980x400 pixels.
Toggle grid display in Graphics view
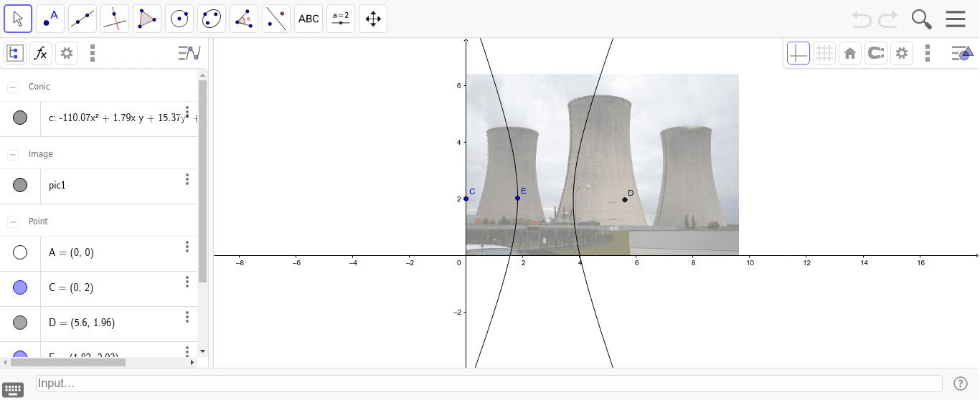click(824, 53)
